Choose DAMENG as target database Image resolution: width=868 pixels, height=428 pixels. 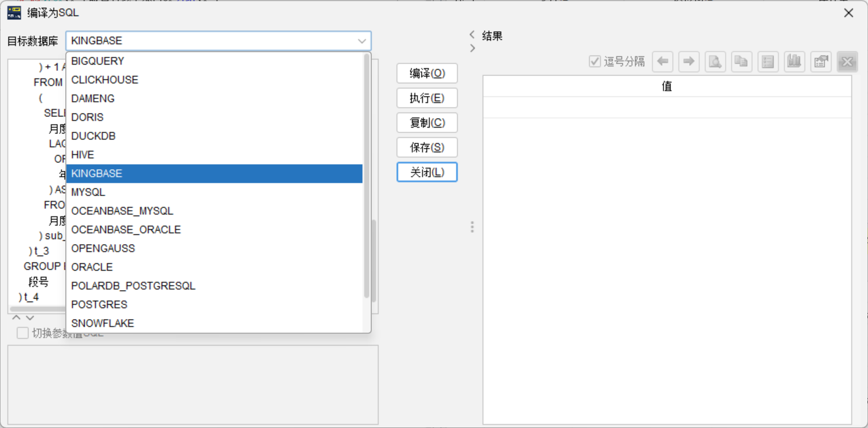pyautogui.click(x=215, y=99)
